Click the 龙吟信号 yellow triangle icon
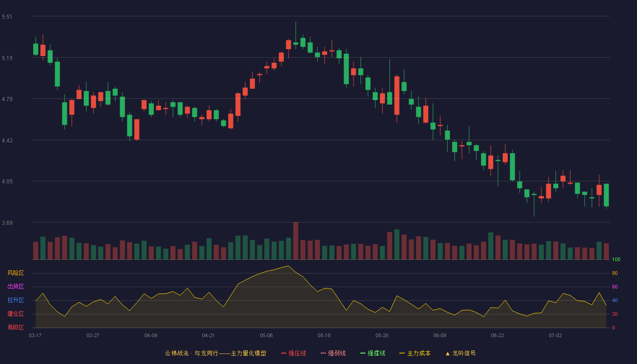This screenshot has height=364, width=637. coord(448,353)
